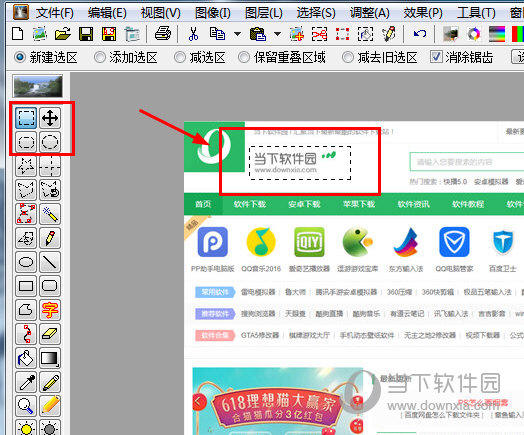Select the 新建选区 radio button
The image size is (524, 435).
click(x=19, y=57)
